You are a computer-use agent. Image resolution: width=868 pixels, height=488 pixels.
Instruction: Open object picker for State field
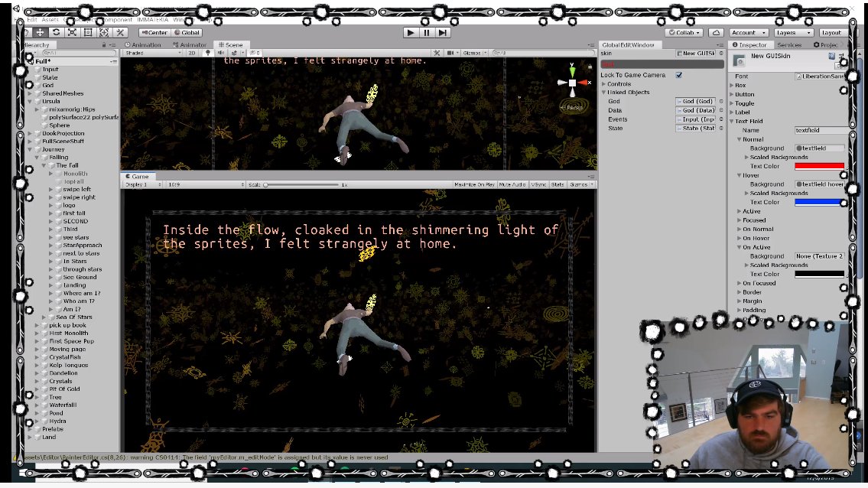720,128
